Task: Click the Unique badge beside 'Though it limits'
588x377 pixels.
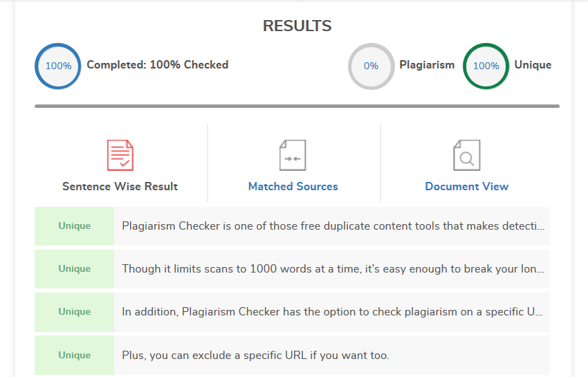Action: [x=74, y=269]
